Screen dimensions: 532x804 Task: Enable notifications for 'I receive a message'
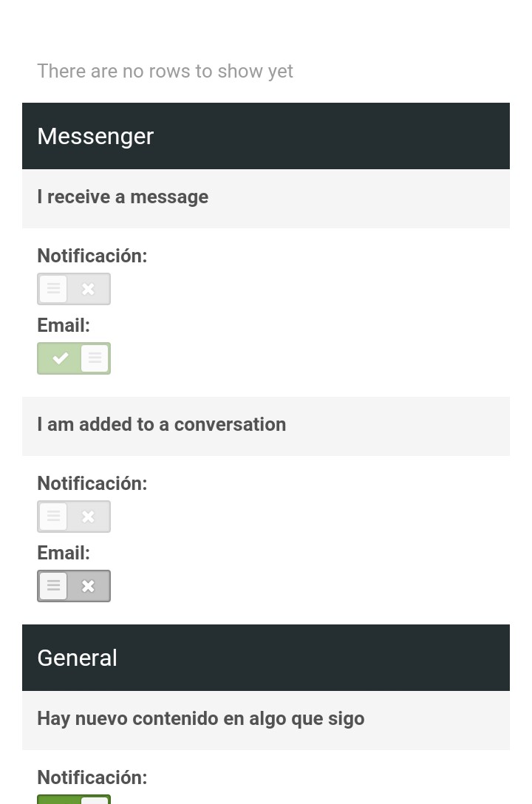click(x=74, y=289)
